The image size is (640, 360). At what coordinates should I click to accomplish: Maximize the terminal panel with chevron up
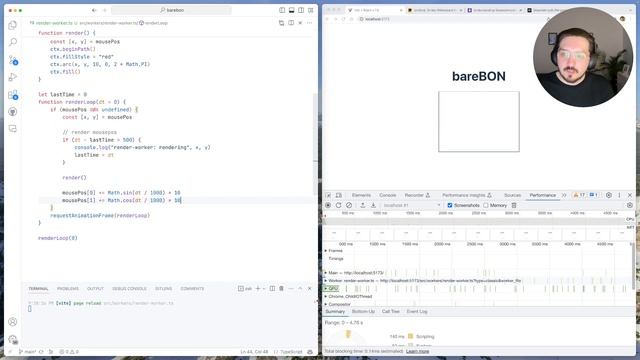coord(300,289)
